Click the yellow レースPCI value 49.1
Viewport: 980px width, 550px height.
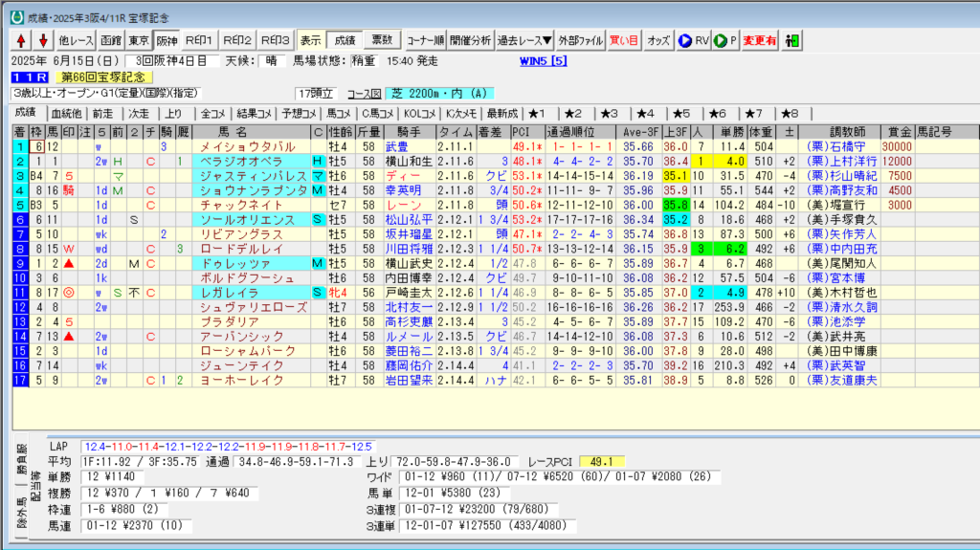point(601,462)
